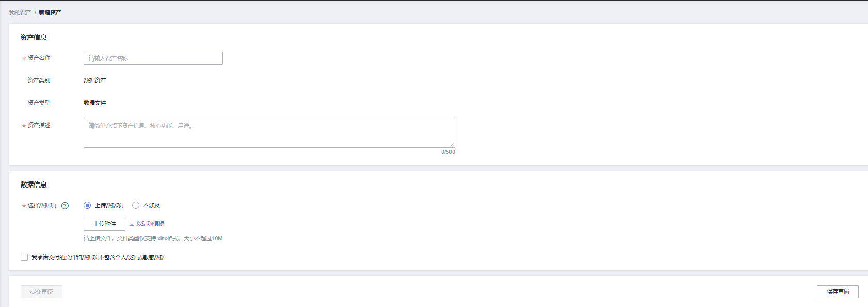Go back to 我的资产 breadcrumb
This screenshot has width=868, height=307.
[x=20, y=12]
